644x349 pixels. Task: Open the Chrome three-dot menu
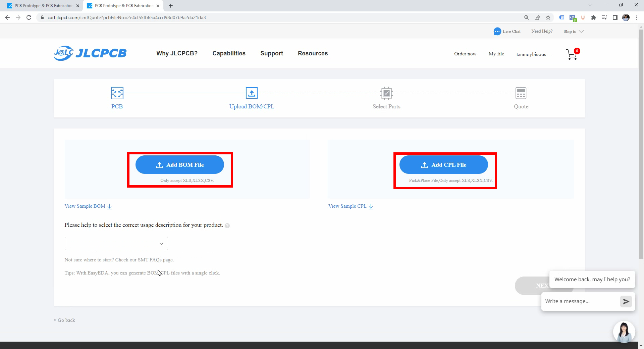pos(637,17)
